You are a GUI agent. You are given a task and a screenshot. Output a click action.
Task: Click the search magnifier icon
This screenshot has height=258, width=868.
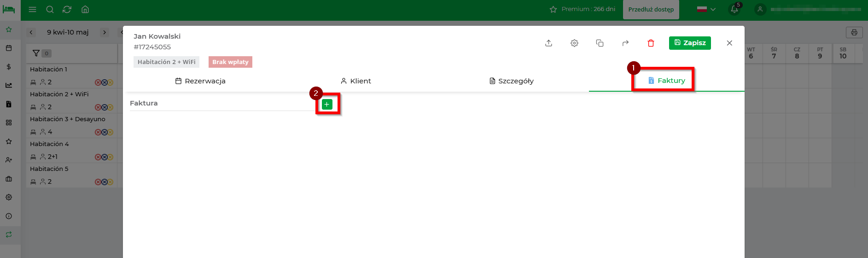(x=50, y=9)
